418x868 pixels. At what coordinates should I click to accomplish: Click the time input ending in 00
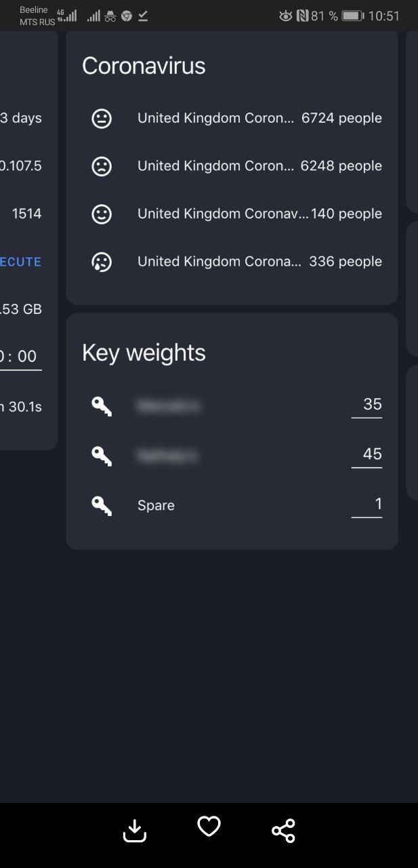click(20, 357)
